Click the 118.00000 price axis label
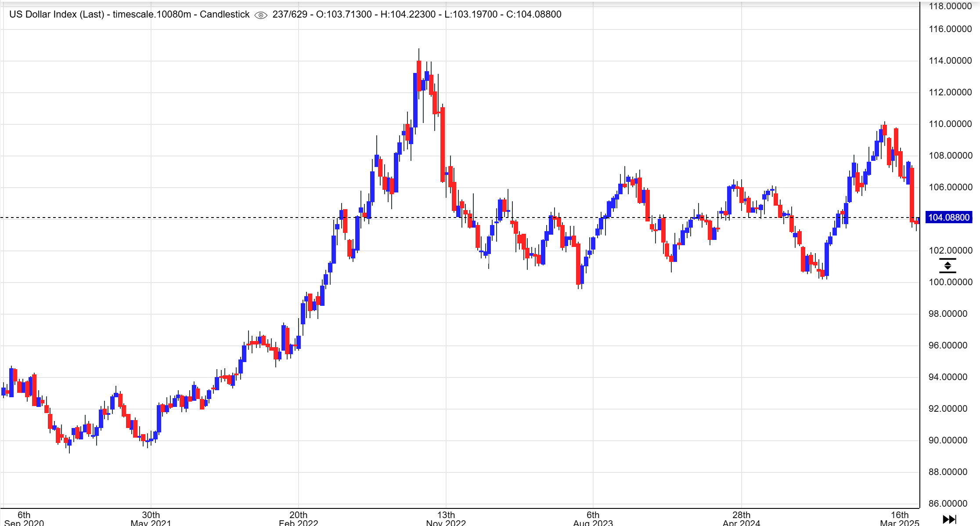The image size is (980, 526). (x=950, y=6)
